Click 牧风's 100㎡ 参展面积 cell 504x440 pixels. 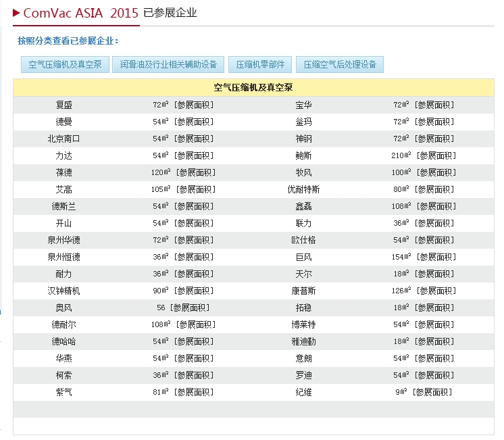point(424,172)
